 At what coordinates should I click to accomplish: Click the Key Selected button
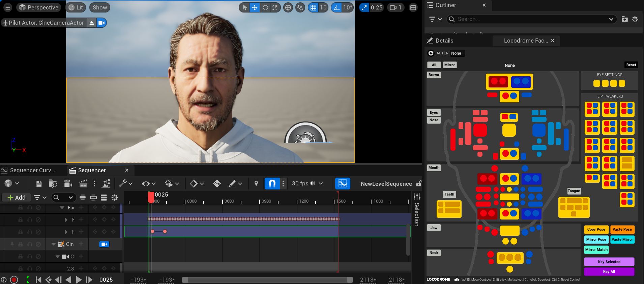tap(609, 262)
